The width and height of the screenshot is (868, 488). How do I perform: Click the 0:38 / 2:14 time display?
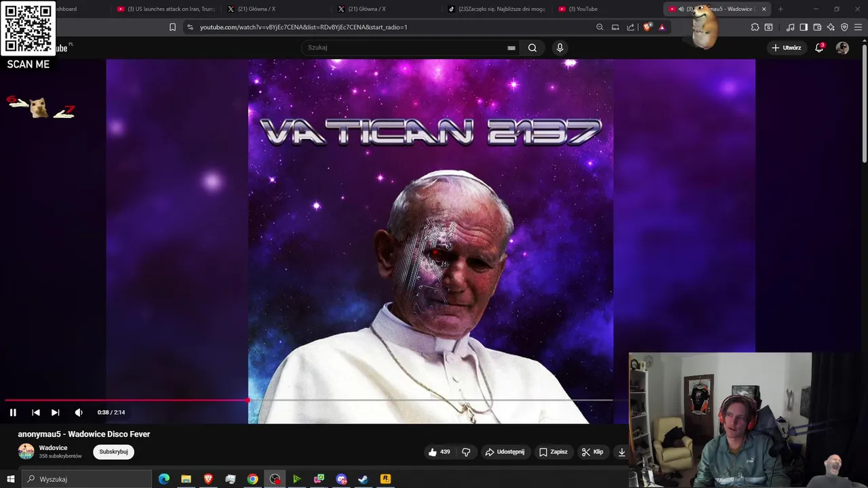coord(111,412)
